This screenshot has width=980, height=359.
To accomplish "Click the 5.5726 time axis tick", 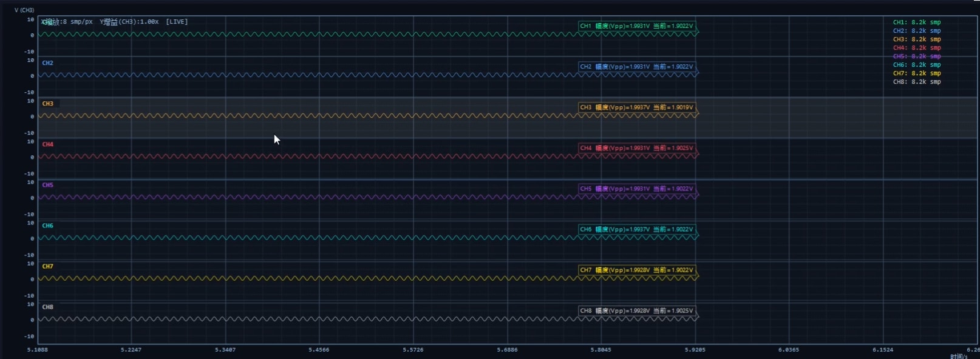I will point(413,350).
